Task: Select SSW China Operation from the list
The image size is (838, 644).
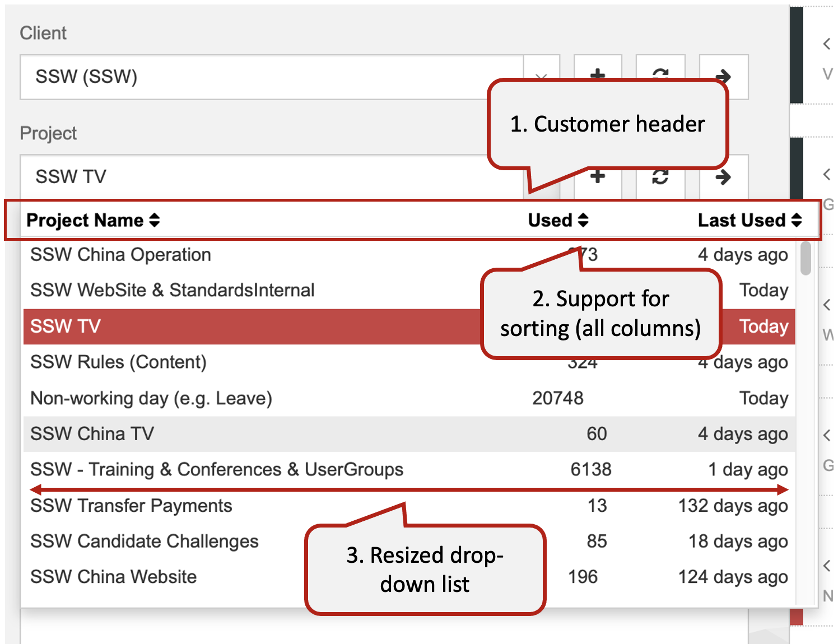Action: pyautogui.click(x=121, y=255)
